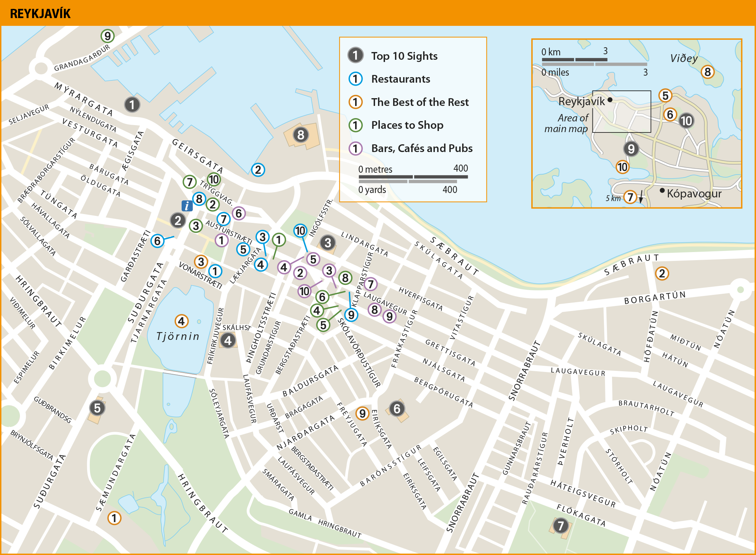Click the 'BALDURSGATA' street label
Image resolution: width=756 pixels, height=555 pixels.
(310, 380)
